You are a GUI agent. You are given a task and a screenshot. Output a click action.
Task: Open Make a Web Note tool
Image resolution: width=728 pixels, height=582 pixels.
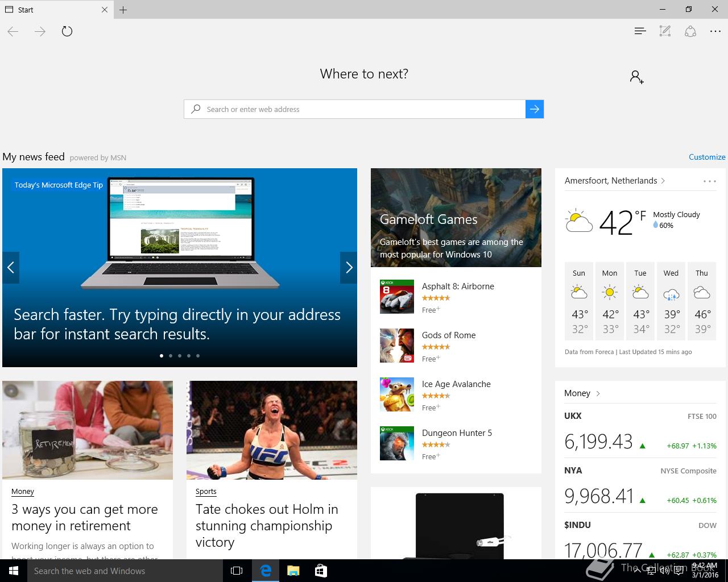tap(665, 31)
